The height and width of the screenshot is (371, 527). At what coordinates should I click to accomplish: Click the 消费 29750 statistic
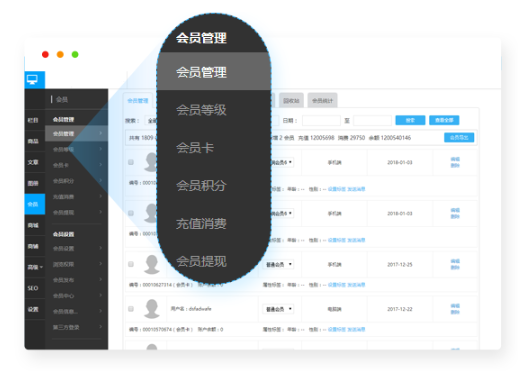pyautogui.click(x=351, y=138)
